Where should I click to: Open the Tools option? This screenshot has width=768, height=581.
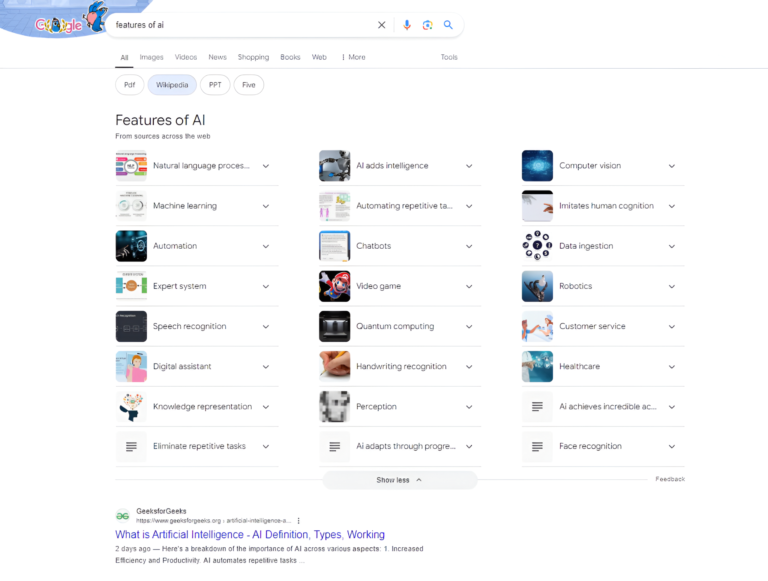(449, 57)
